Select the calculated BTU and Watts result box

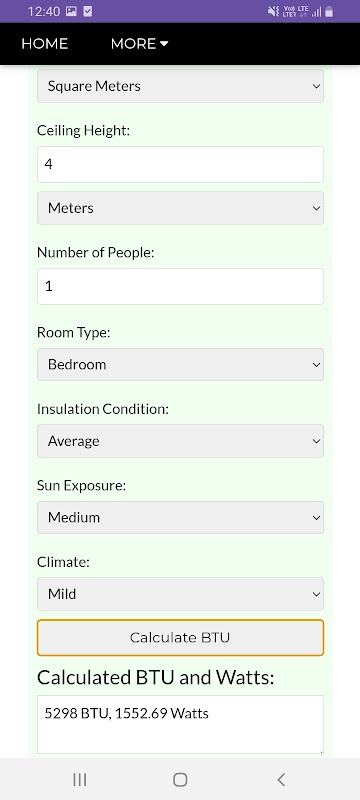pyautogui.click(x=181, y=724)
